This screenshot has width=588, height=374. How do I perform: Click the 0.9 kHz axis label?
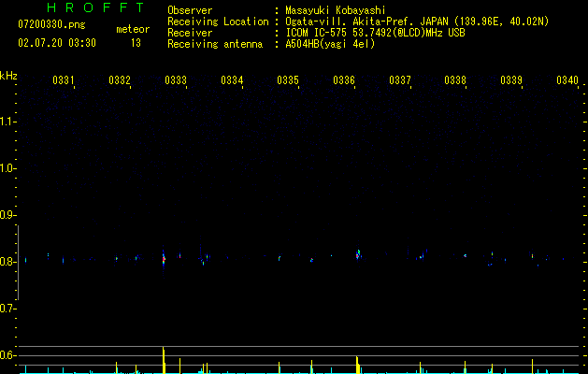tap(7, 215)
